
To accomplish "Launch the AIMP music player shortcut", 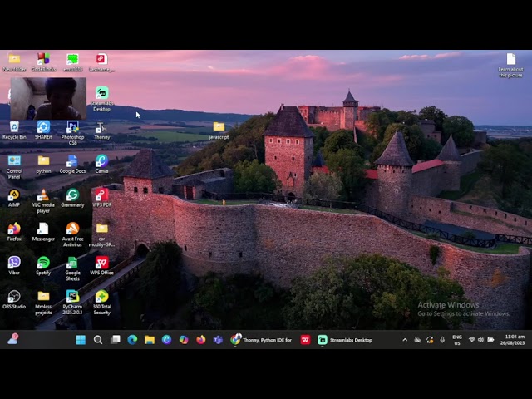I will pyautogui.click(x=14, y=198).
